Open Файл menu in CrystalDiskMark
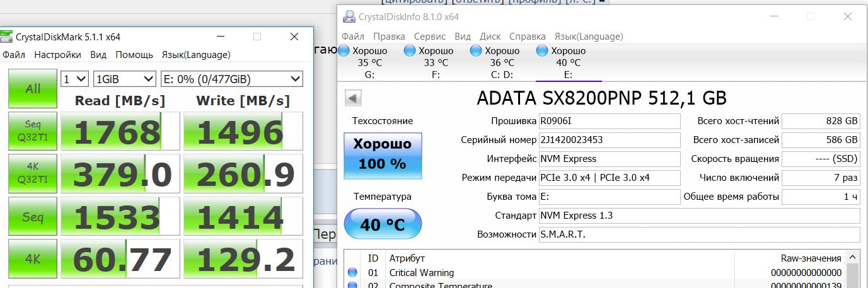 click(14, 55)
